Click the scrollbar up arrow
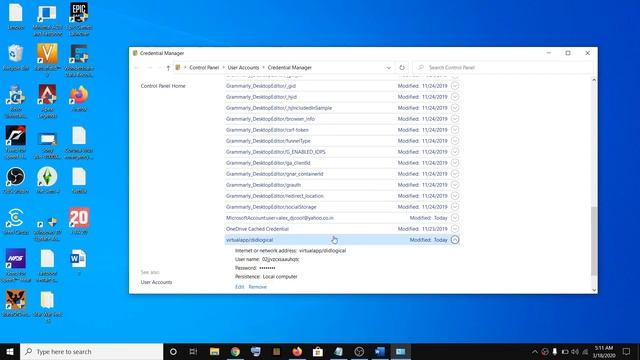This screenshot has width=640, height=360. (x=594, y=80)
